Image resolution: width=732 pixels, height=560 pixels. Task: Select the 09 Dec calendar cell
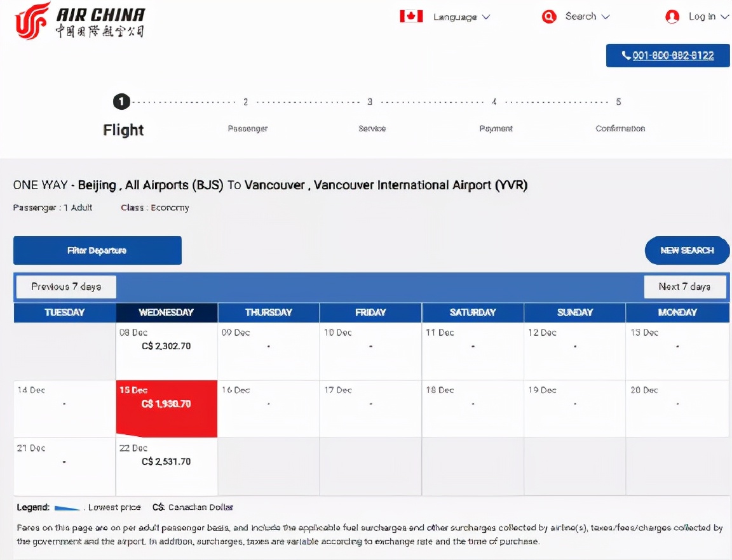(269, 351)
